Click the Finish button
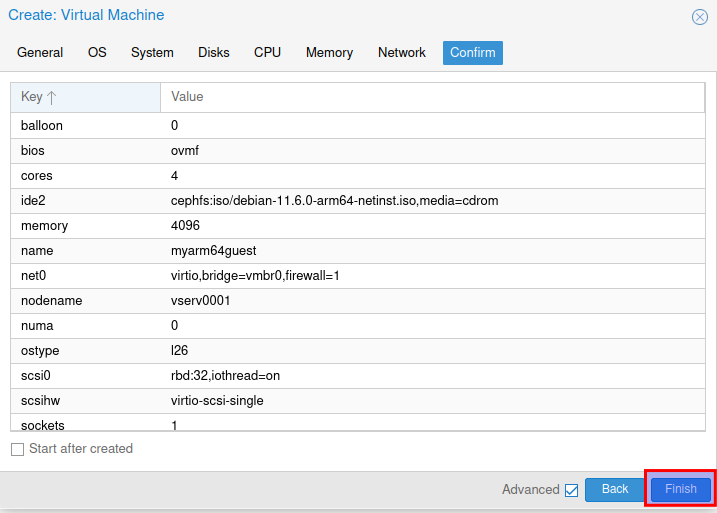 click(680, 489)
